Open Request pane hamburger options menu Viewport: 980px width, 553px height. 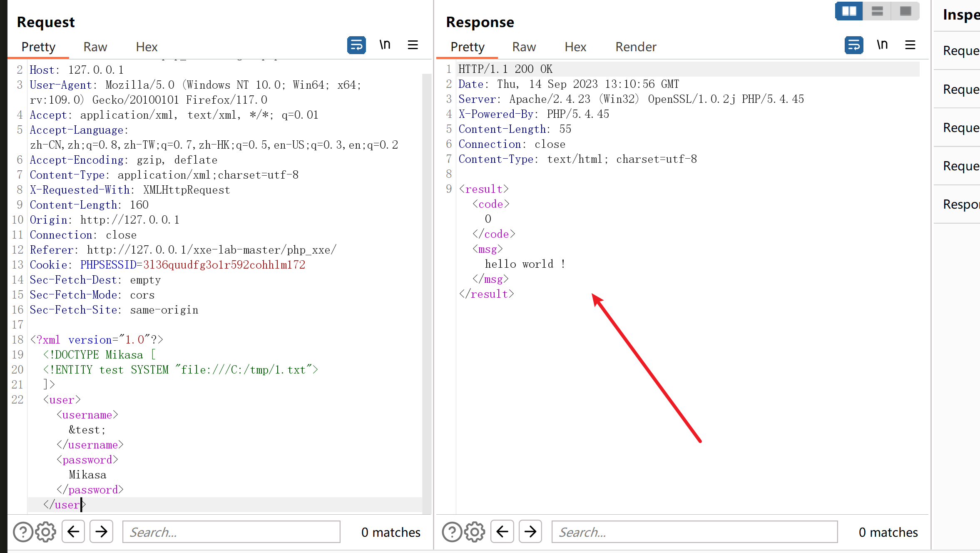coord(413,45)
